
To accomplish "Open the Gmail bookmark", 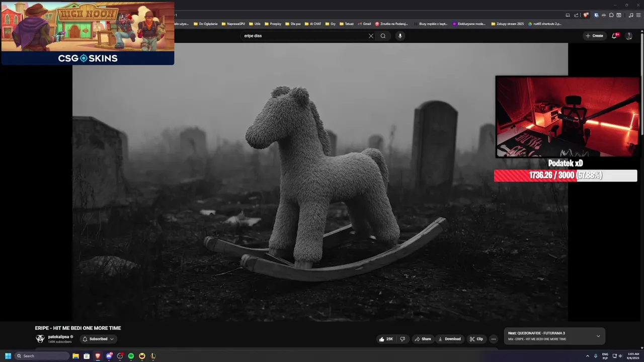I will (365, 24).
